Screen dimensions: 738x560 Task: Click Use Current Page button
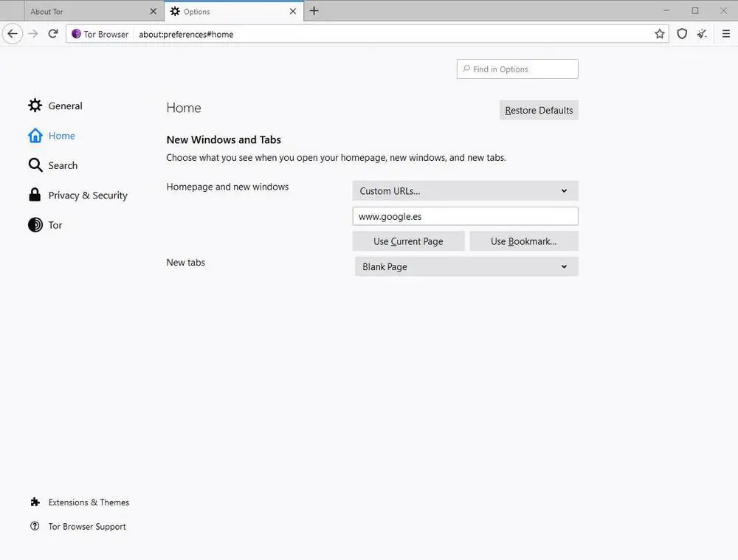coord(408,241)
